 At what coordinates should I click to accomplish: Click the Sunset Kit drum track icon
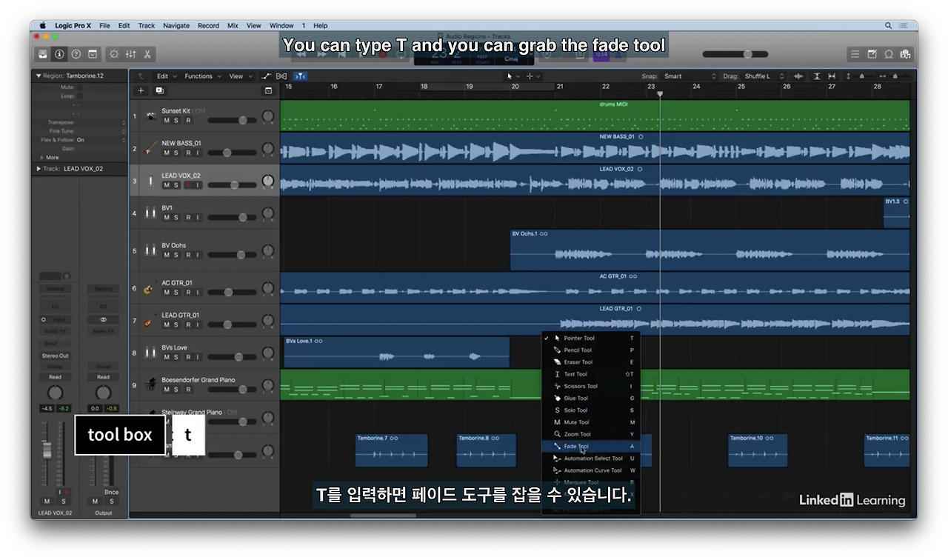point(151,116)
